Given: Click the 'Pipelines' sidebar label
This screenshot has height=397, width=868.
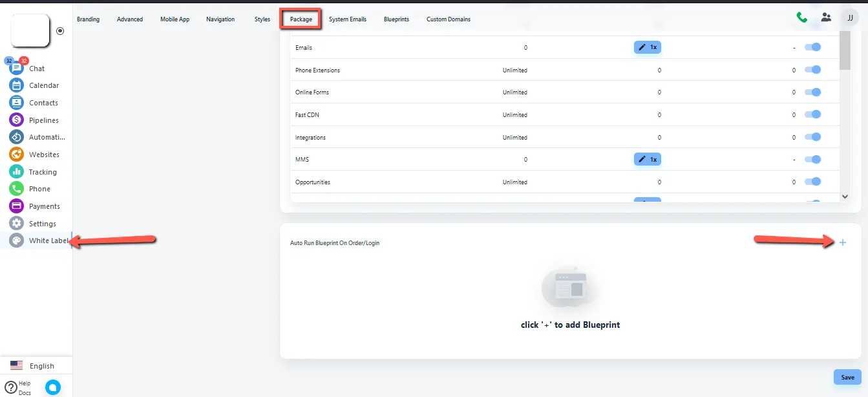Looking at the screenshot, I should click(x=44, y=120).
